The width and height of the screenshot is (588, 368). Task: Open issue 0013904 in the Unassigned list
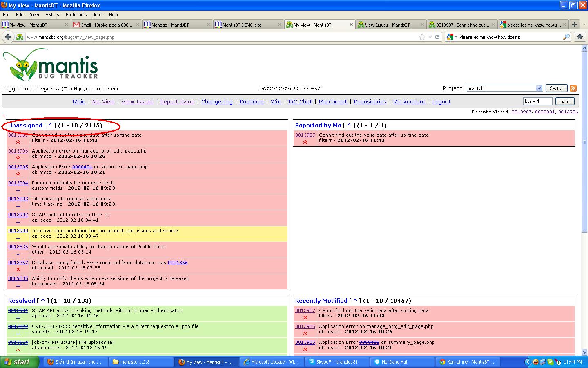coord(18,183)
